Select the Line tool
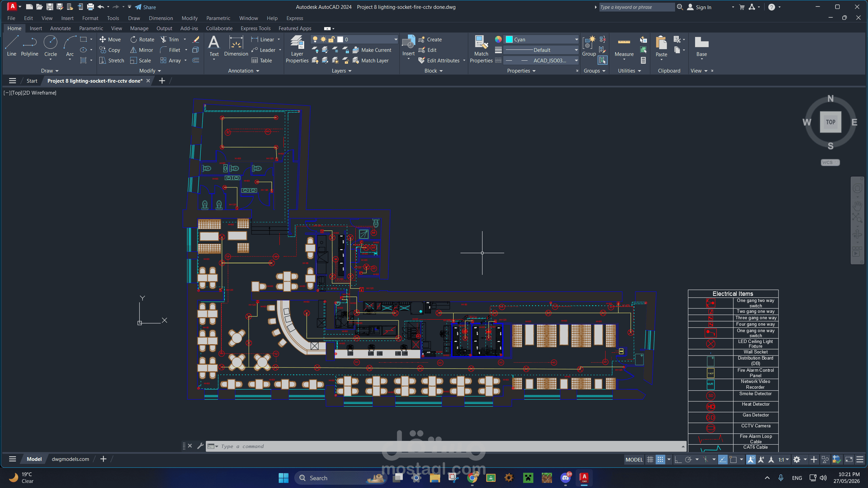 coord(12,46)
